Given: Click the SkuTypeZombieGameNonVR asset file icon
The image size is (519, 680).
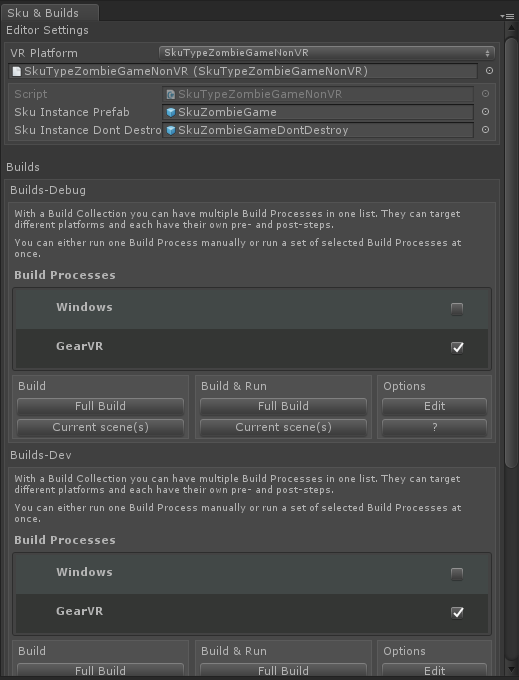Looking at the screenshot, I should 16,71.
